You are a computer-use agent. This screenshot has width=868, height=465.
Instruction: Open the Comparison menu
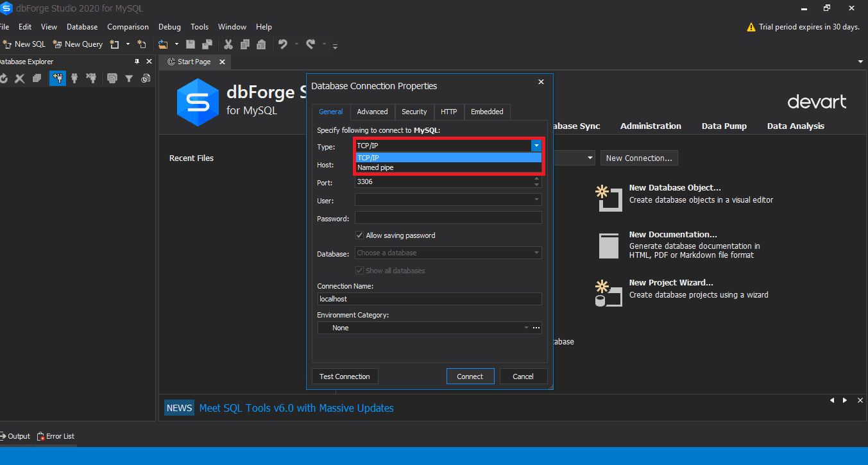coord(128,27)
